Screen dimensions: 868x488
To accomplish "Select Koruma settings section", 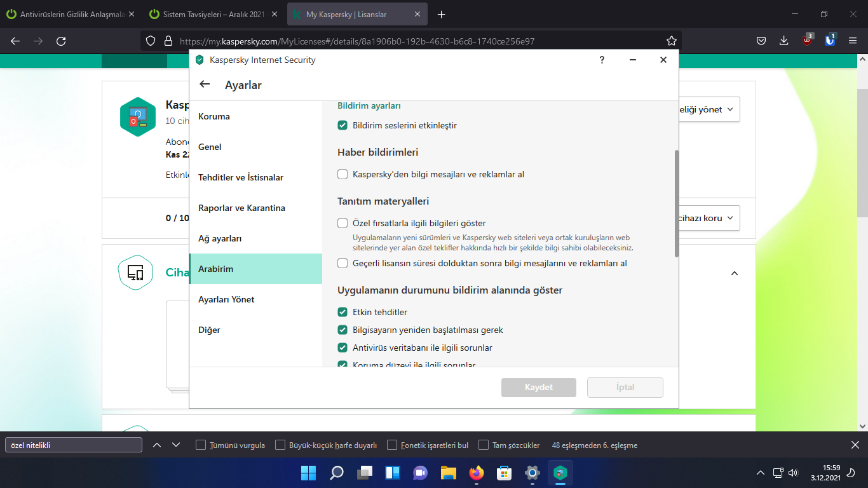I will coord(256,116).
